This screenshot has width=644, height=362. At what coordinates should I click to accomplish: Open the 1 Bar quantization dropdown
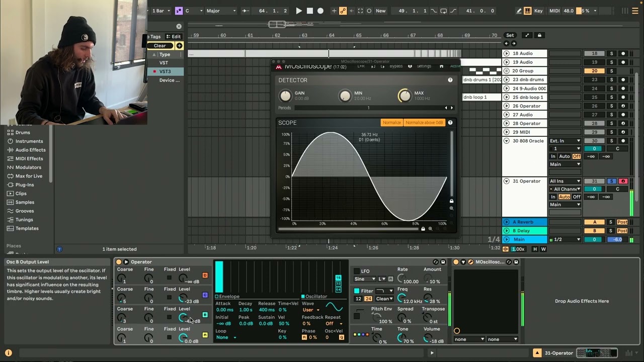click(x=162, y=11)
